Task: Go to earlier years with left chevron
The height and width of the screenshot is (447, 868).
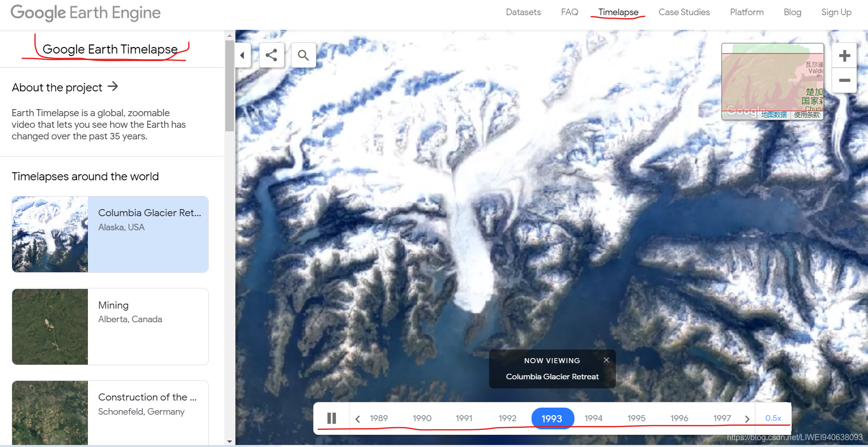Action: (358, 419)
